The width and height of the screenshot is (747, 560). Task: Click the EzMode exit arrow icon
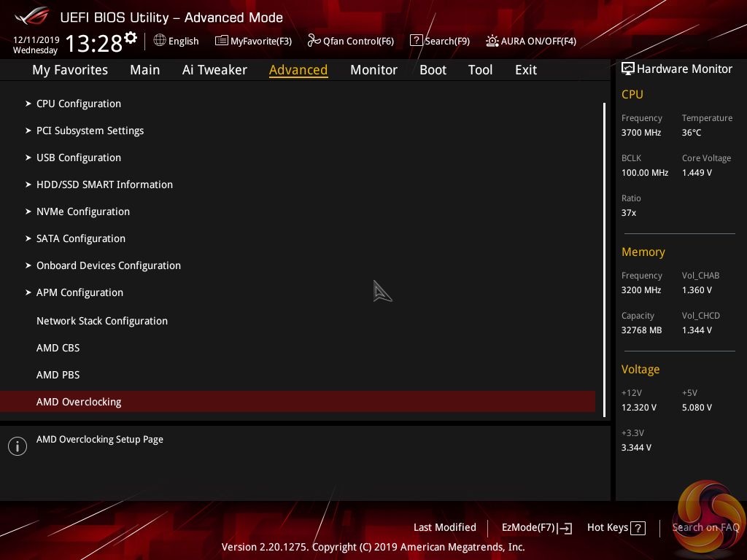pyautogui.click(x=565, y=528)
